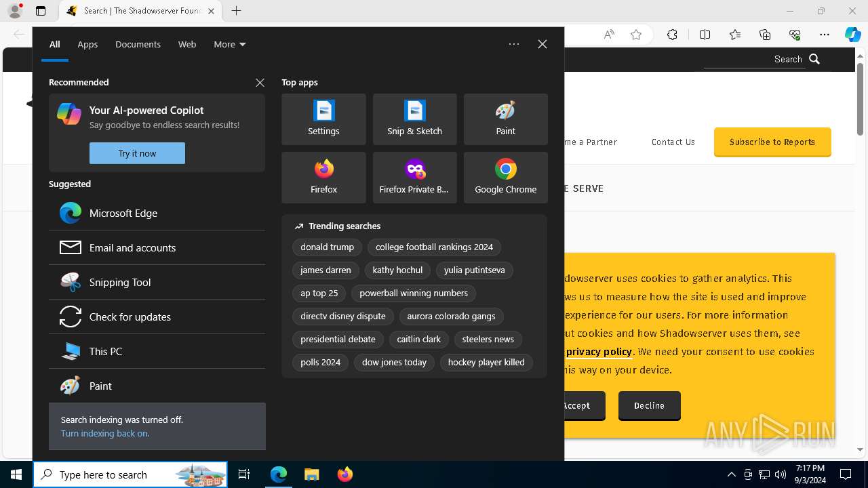Switch to the Documents search tab
Viewport: 868px width, 488px height.
point(138,44)
